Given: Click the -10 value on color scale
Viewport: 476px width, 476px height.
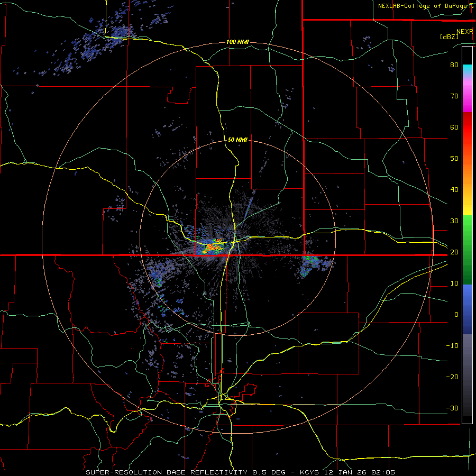Looking at the screenshot, I should tap(452, 346).
